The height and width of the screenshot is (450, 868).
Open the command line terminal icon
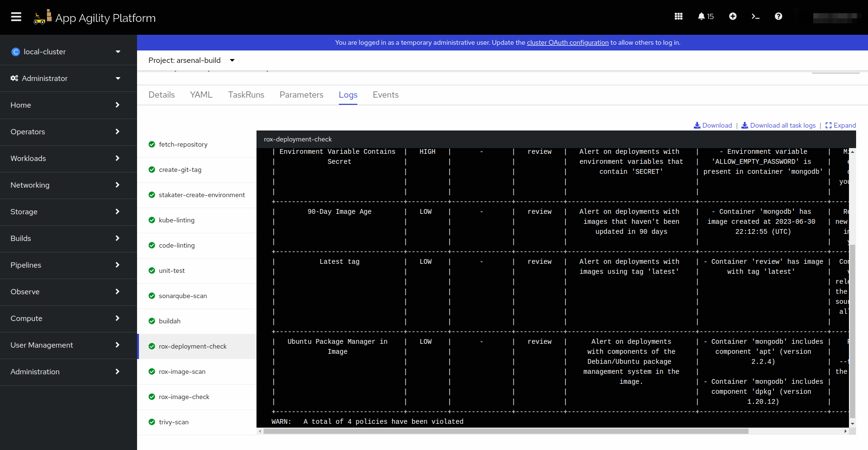coord(755,16)
